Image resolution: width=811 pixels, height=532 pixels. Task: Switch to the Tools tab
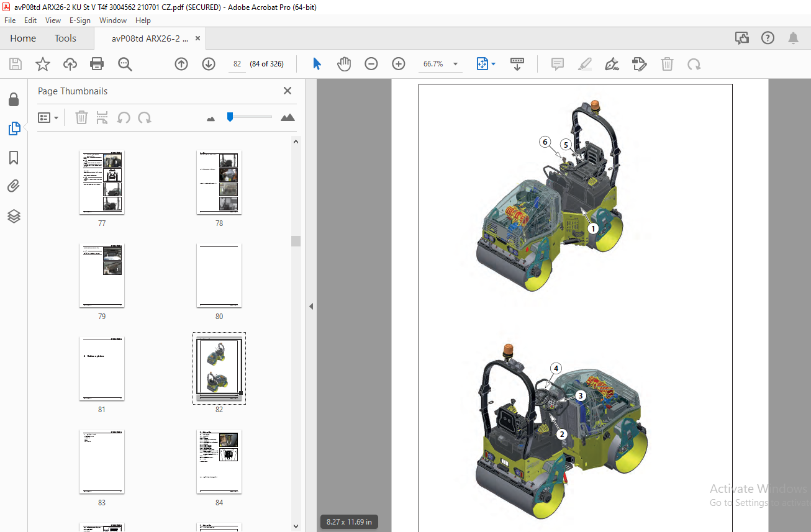(65, 38)
